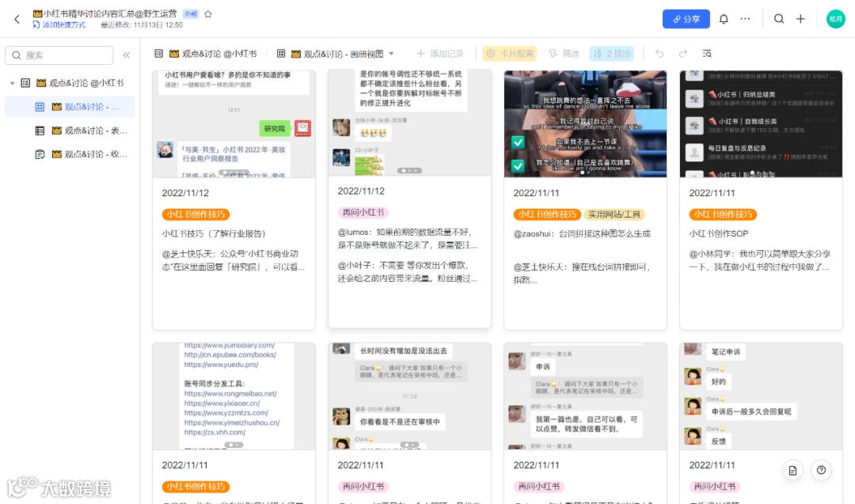The image size is (855, 504).
Task: Open the find-in-view search icon
Action: click(707, 53)
